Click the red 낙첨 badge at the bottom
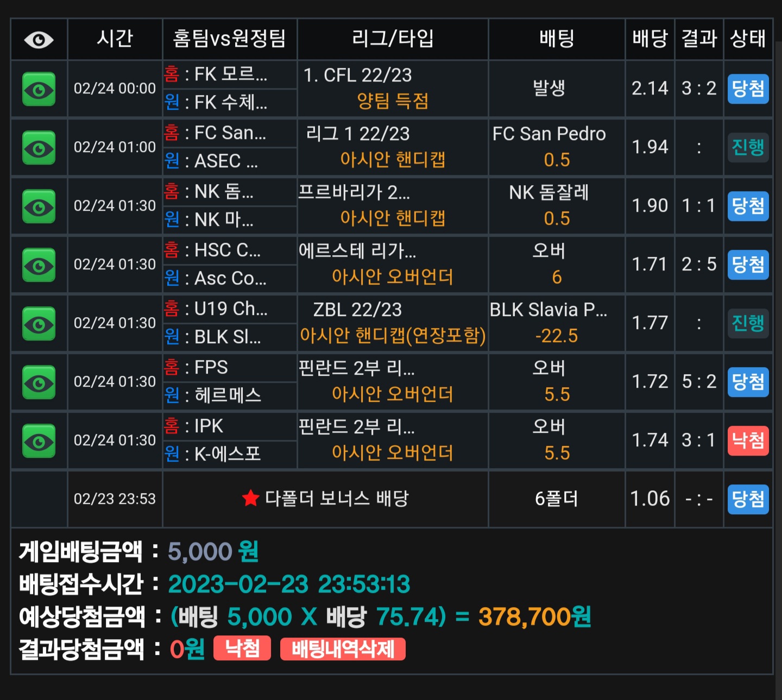 (242, 648)
